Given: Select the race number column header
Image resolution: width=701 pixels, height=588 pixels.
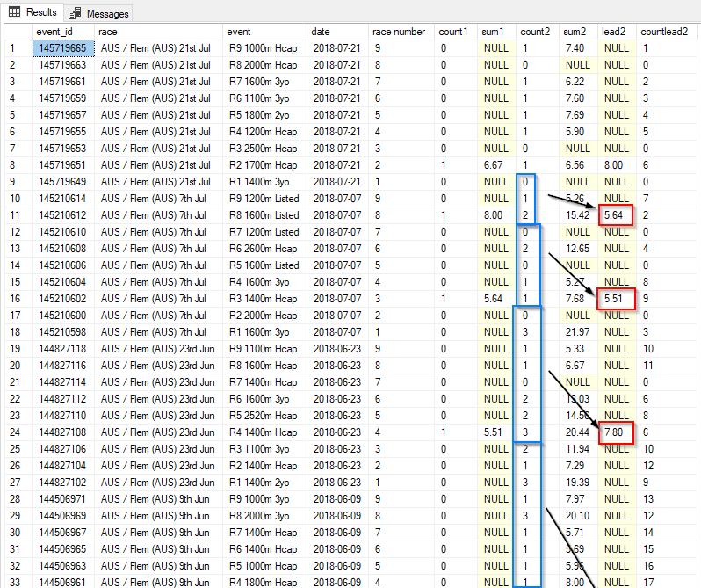Looking at the screenshot, I should tap(401, 32).
